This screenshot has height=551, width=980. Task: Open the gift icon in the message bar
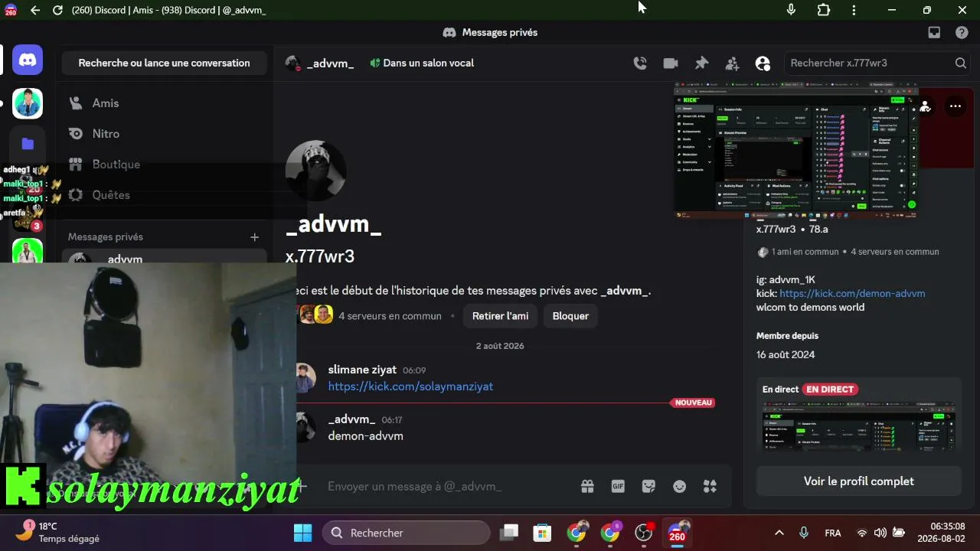(587, 487)
